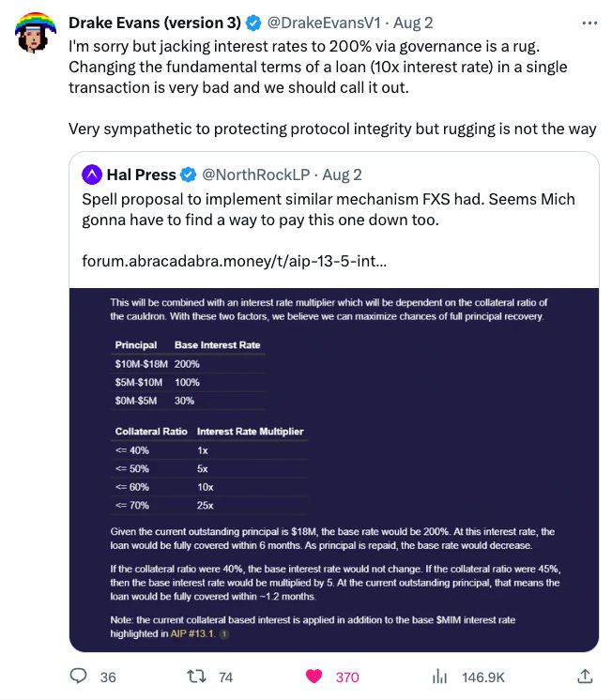
Task: Open quoted tweet text about Spell proposal
Action: click(x=329, y=209)
